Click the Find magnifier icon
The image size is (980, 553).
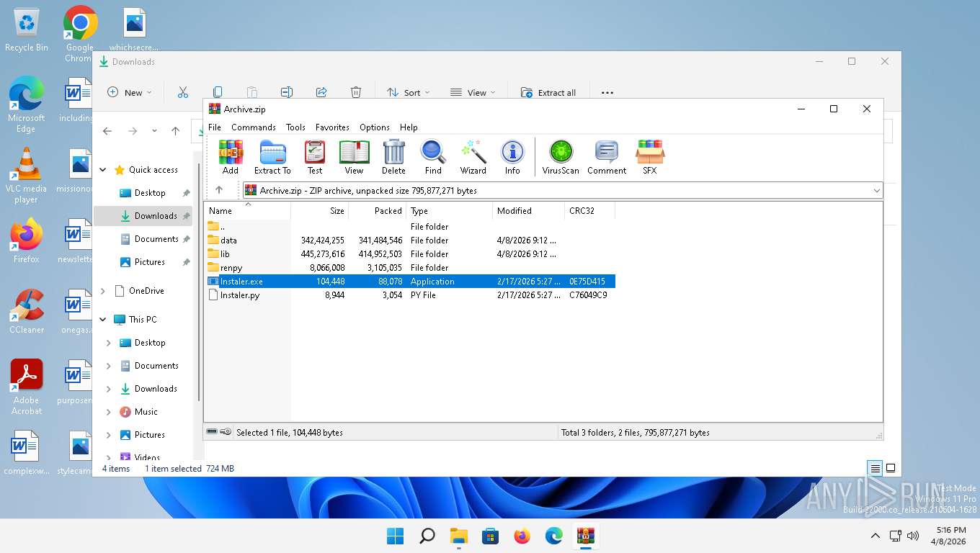[x=433, y=158]
